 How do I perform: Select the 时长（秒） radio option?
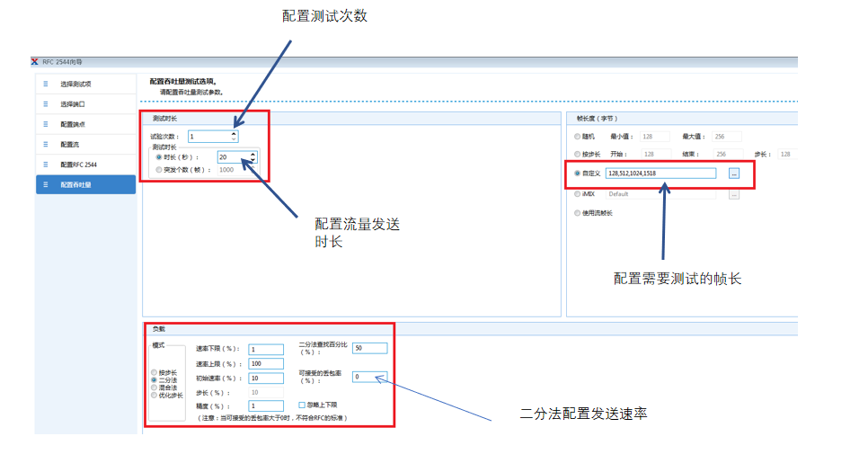click(x=159, y=157)
